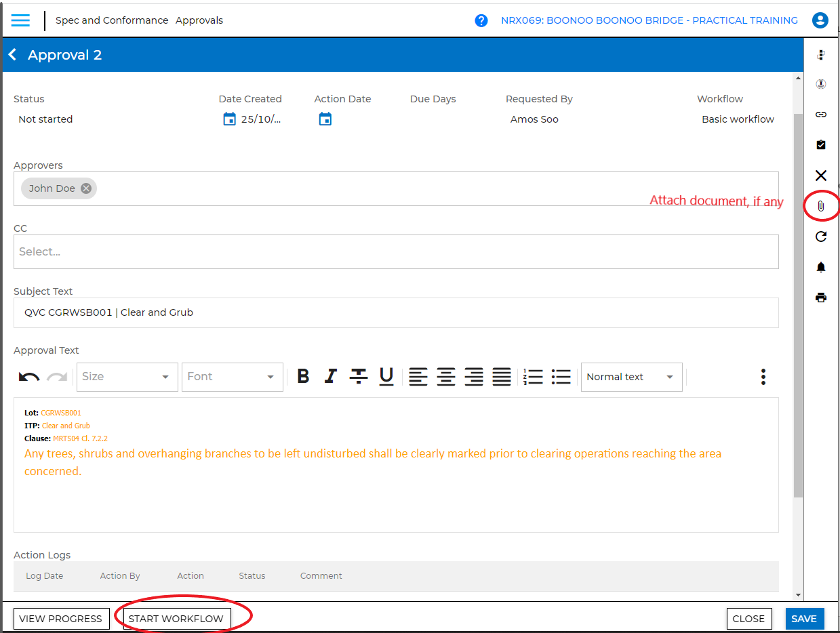
Task: Open the Font dropdown
Action: (x=232, y=377)
